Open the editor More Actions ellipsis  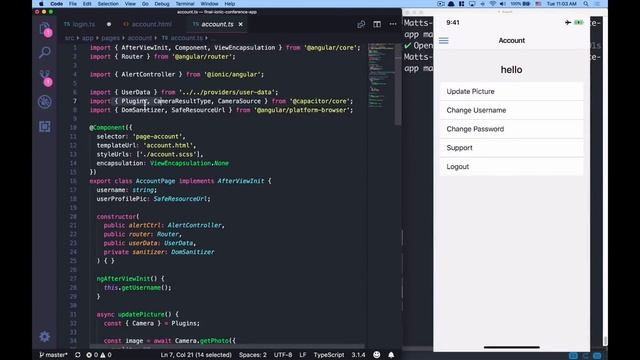[393, 24]
